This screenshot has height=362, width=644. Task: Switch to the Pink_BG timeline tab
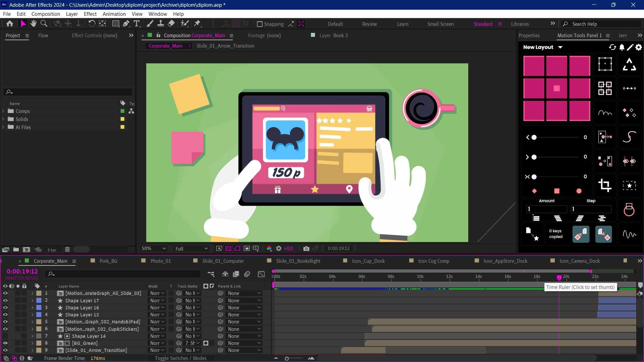108,261
